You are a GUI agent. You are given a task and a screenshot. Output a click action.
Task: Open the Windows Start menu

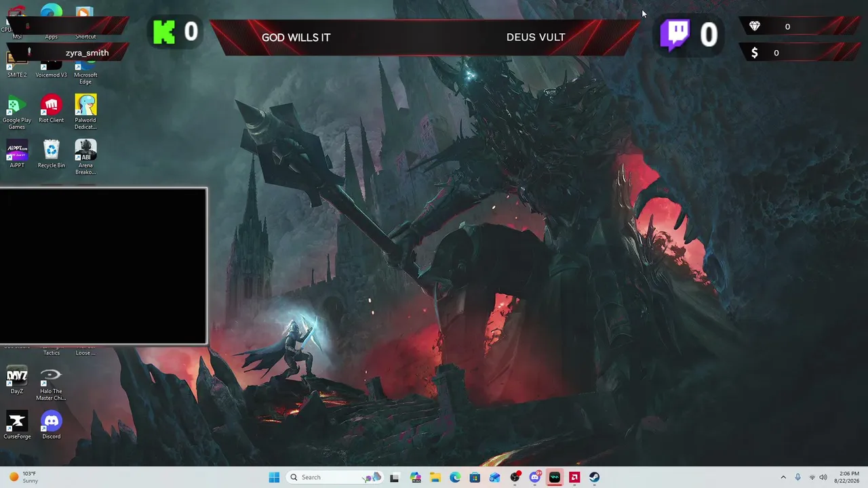pyautogui.click(x=274, y=477)
